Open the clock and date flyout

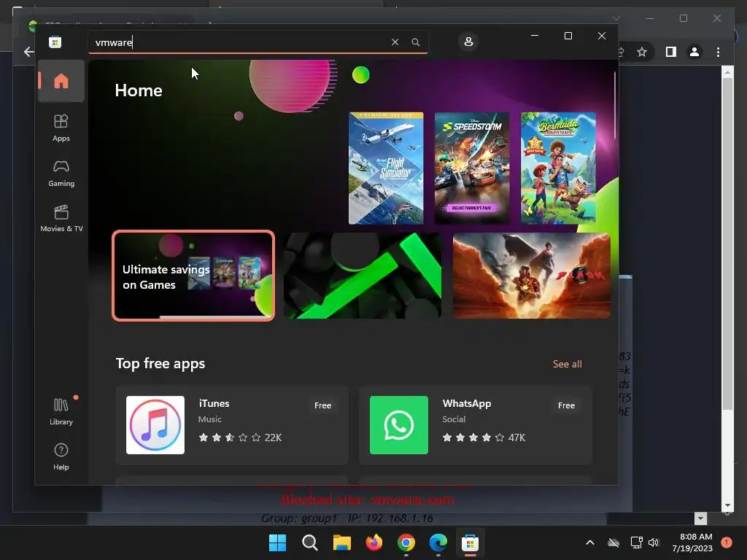692,542
